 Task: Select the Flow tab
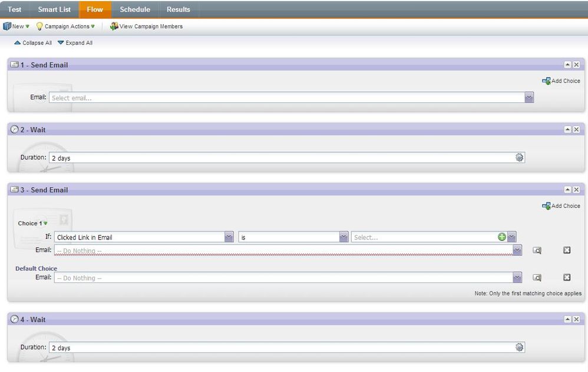[x=95, y=9]
